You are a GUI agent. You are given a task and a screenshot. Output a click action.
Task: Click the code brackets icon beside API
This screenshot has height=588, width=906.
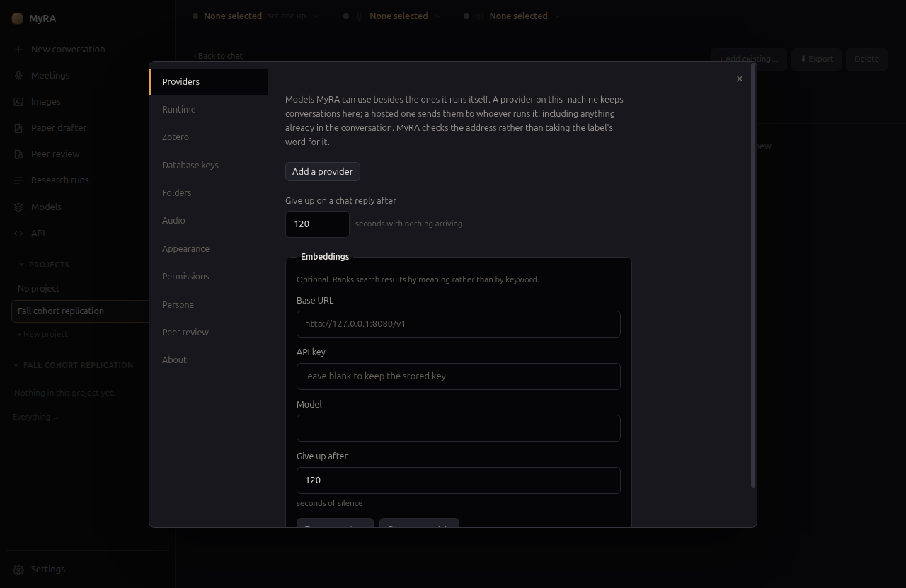coord(18,233)
